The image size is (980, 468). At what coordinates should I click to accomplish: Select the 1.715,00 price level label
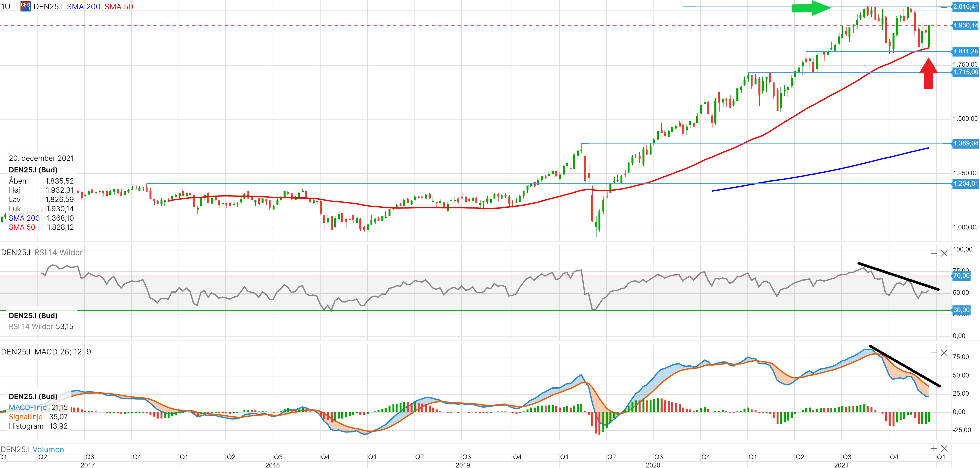click(x=965, y=72)
